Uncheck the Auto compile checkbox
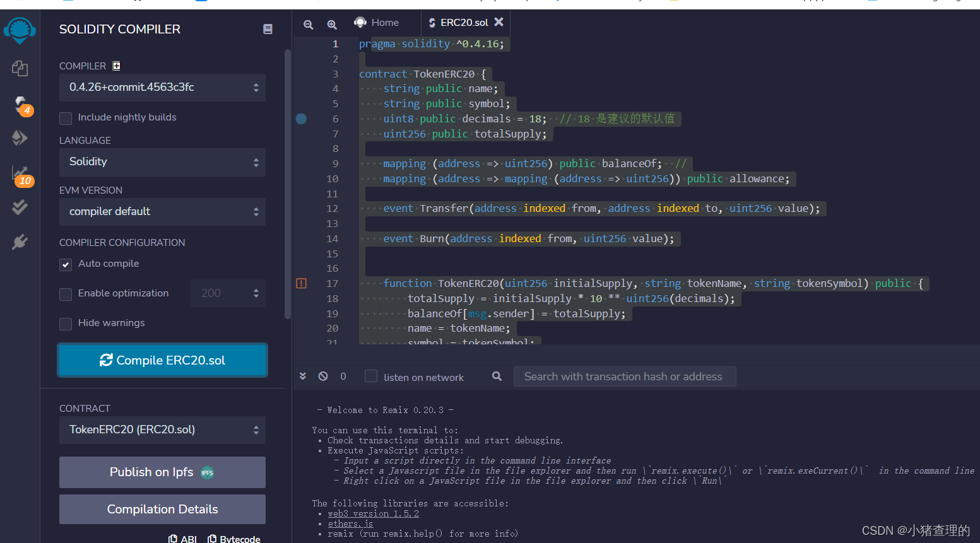The width and height of the screenshot is (980, 543). click(x=66, y=264)
